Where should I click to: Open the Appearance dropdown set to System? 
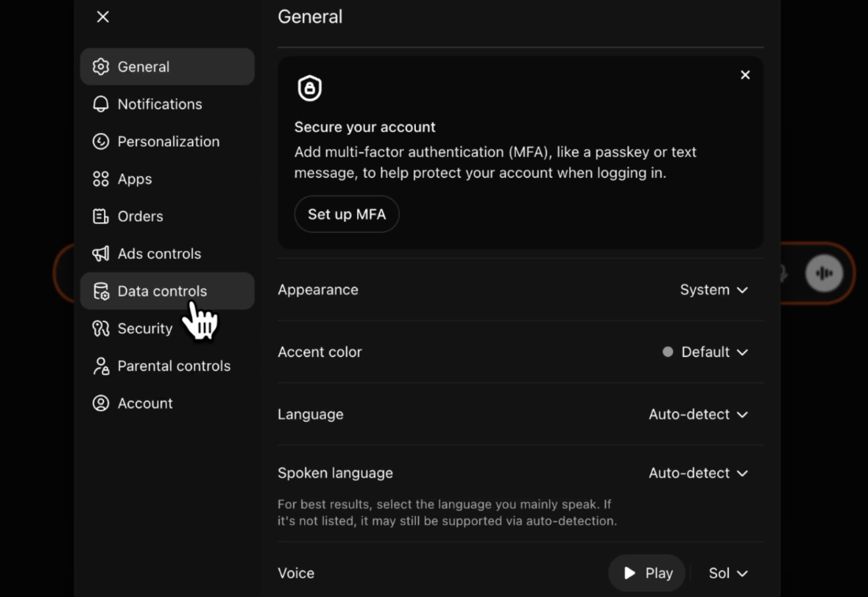tap(714, 289)
